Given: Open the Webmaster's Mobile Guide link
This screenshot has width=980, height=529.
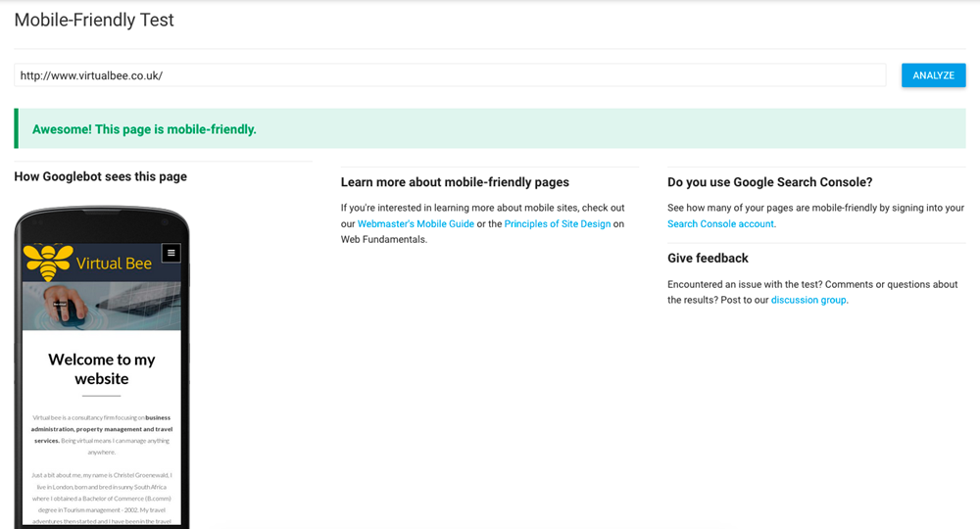Looking at the screenshot, I should pyautogui.click(x=416, y=223).
